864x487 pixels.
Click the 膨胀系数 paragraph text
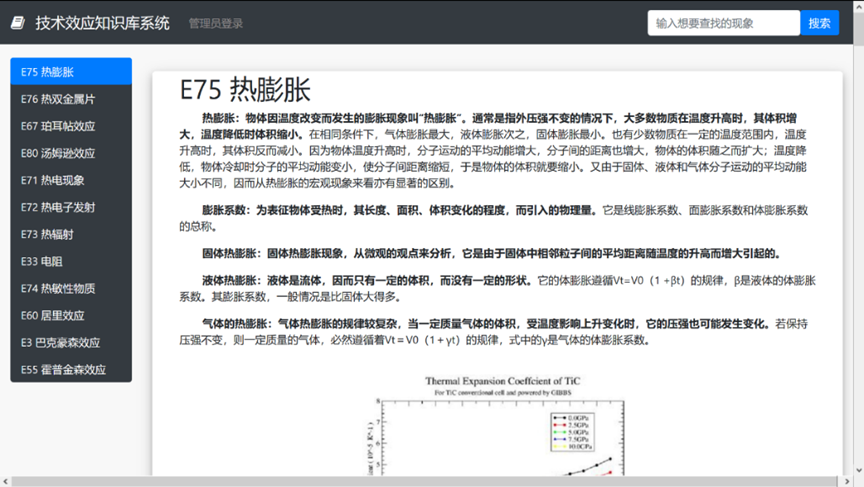click(x=494, y=218)
